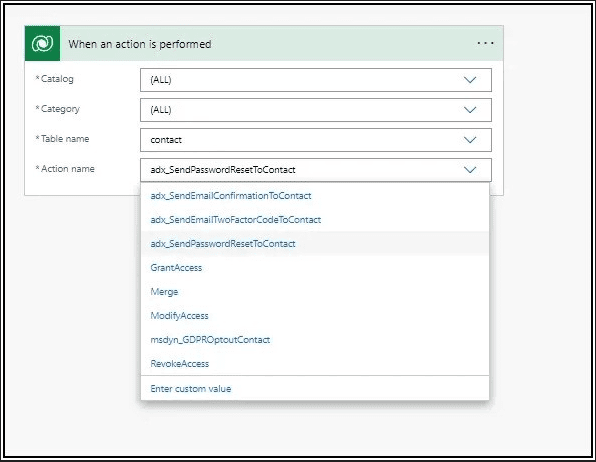Expand the Table name dropdown chevron
This screenshot has width=596, height=462.
(470, 140)
